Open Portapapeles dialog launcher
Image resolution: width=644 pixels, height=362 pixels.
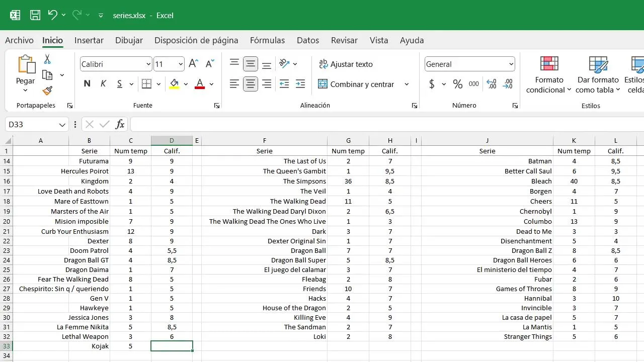tap(70, 106)
